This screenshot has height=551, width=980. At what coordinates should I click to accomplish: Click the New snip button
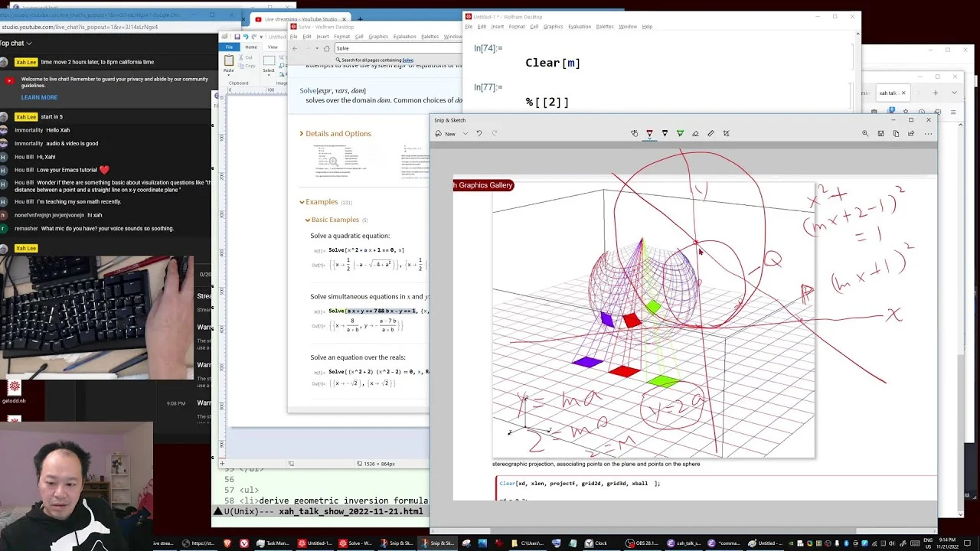446,133
